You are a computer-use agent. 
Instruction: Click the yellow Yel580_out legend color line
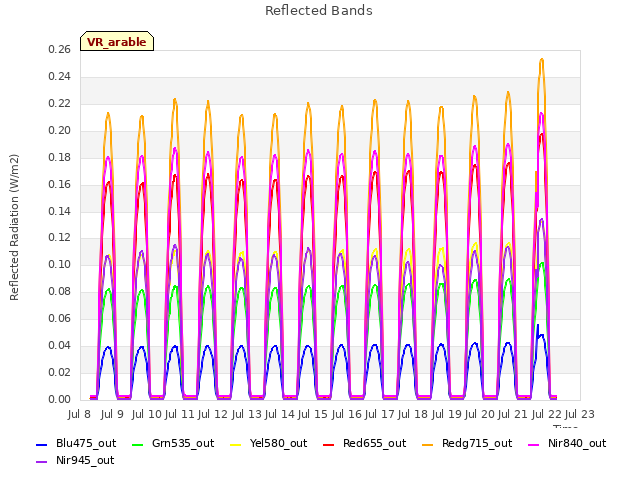pyautogui.click(x=236, y=444)
